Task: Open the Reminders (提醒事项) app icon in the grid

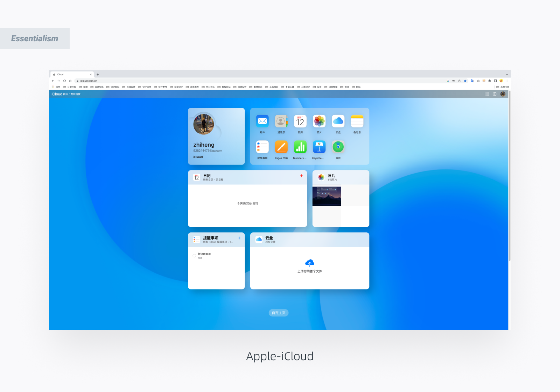Action: pos(262,147)
